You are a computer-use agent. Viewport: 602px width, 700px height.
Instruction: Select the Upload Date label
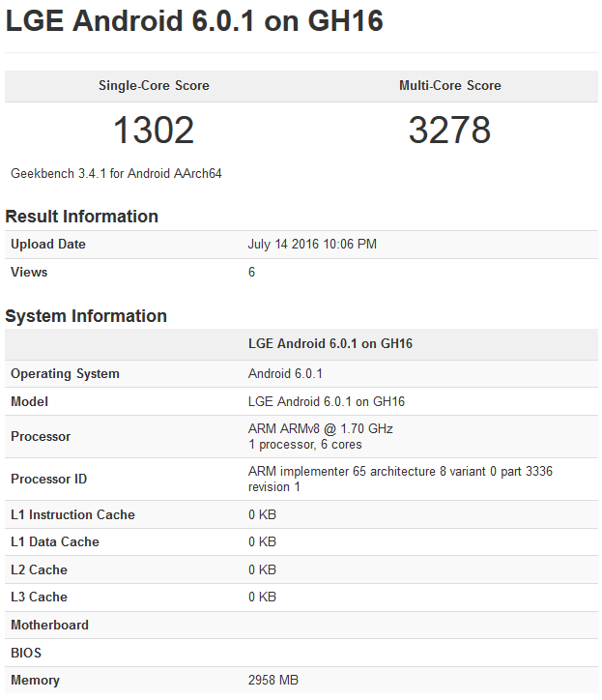point(48,245)
